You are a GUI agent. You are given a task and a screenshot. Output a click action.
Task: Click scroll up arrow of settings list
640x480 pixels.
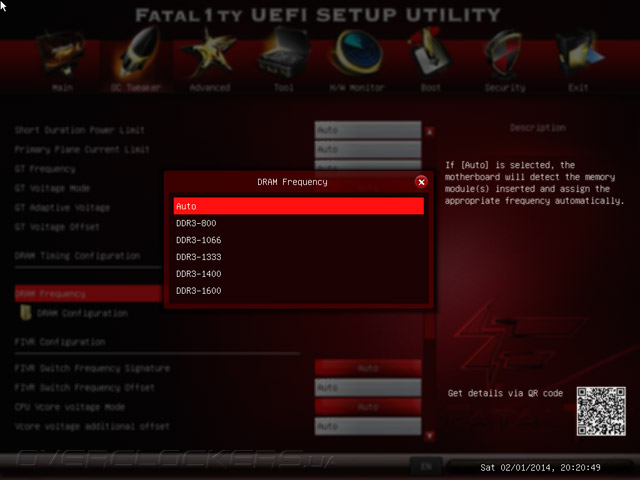point(429,131)
